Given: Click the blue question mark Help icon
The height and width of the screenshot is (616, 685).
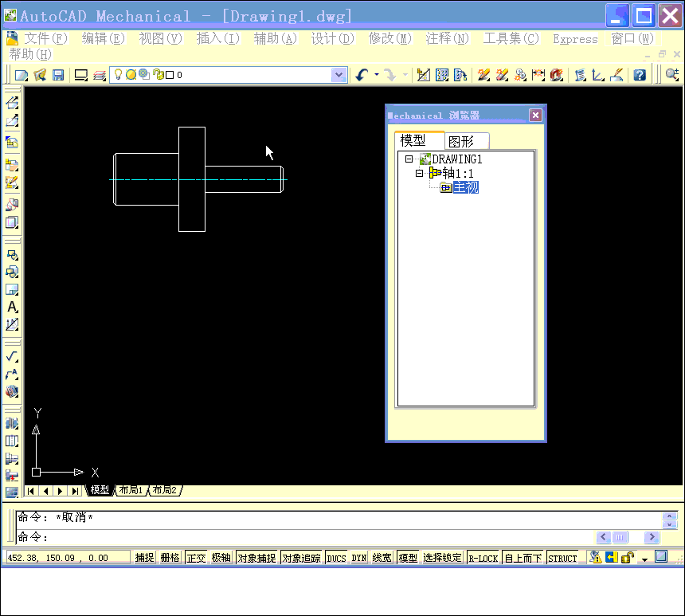Looking at the screenshot, I should pos(640,75).
